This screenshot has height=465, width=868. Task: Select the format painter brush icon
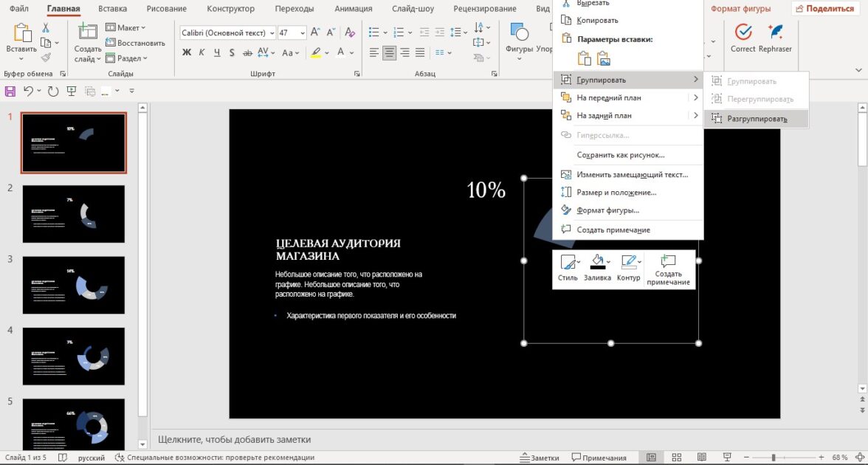click(46, 58)
